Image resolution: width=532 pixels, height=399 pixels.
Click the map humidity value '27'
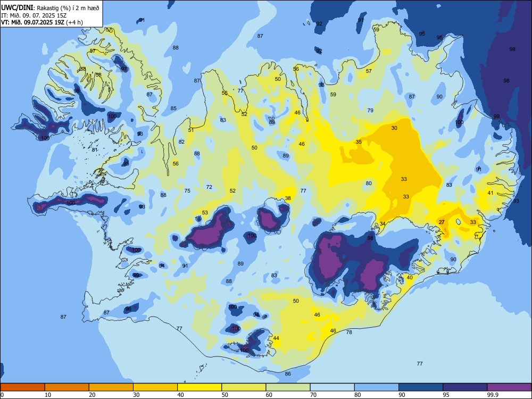(442, 222)
